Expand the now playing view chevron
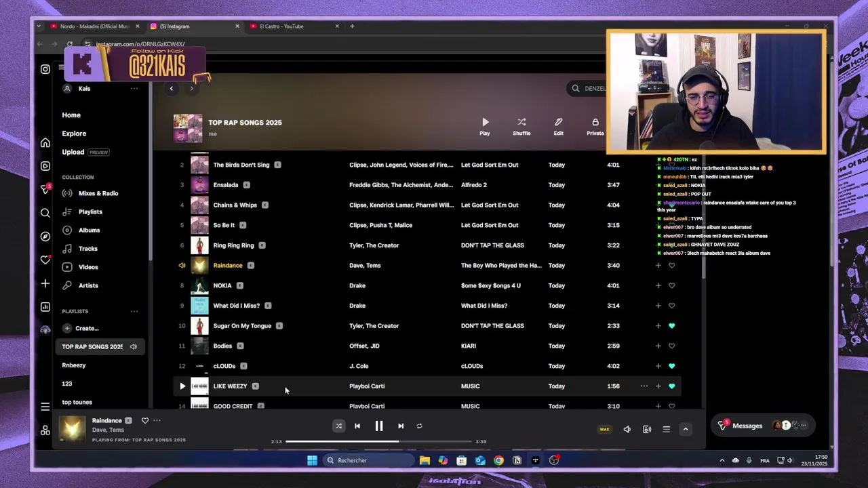This screenshot has height=488, width=868. pos(686,429)
